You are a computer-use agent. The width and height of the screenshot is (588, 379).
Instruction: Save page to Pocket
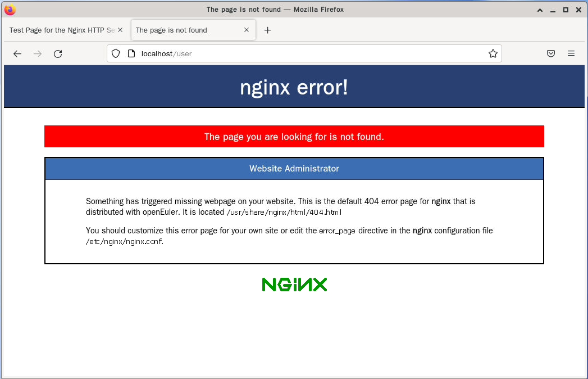click(550, 53)
